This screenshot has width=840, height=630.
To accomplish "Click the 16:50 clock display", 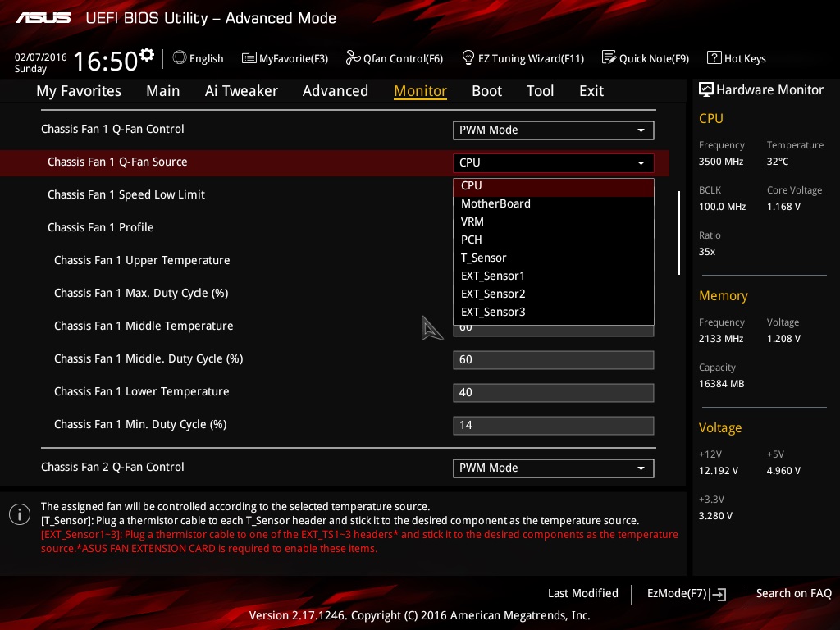I will (106, 61).
